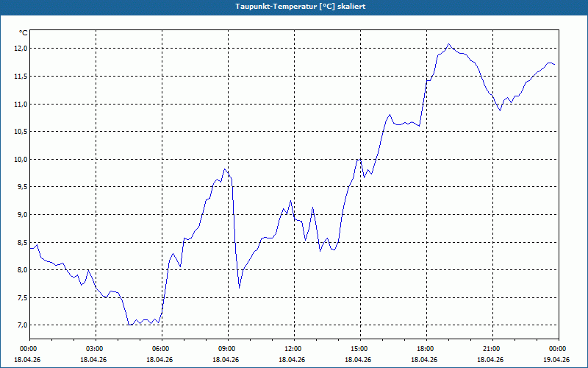588x368 pixels.
Task: Click the curve's highest peak above 12,0
Action: click(x=448, y=44)
